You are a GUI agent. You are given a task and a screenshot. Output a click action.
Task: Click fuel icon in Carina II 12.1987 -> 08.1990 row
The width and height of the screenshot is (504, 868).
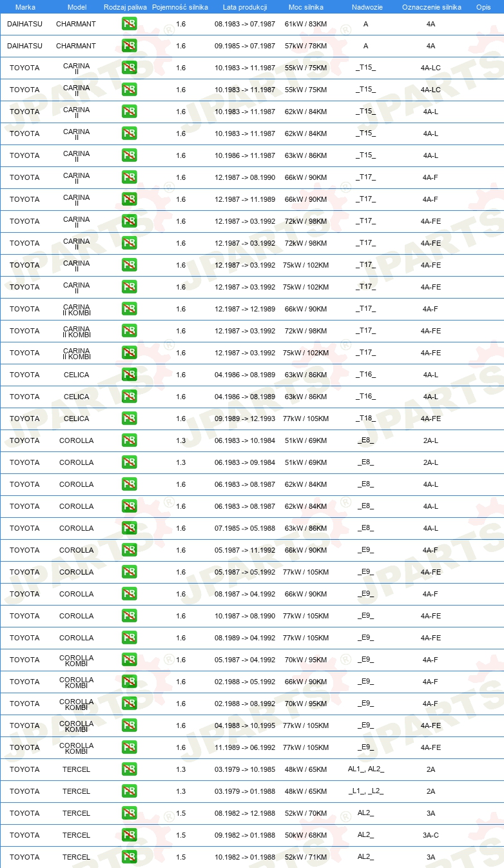pos(129,177)
